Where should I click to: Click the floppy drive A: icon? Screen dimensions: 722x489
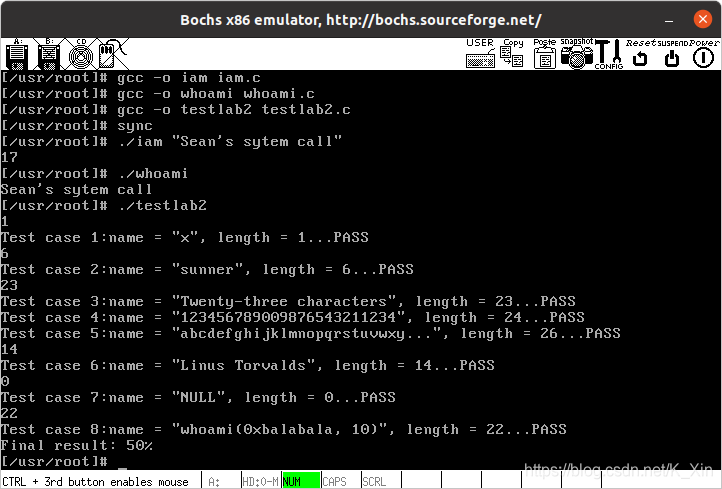[x=17, y=54]
